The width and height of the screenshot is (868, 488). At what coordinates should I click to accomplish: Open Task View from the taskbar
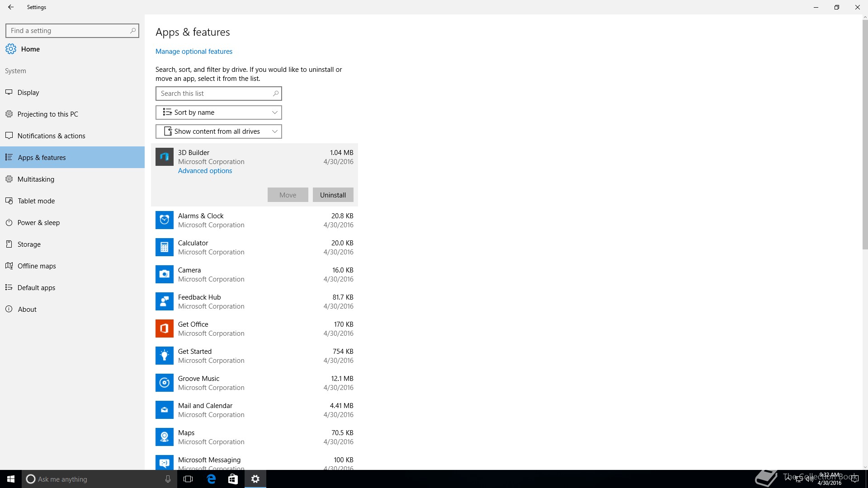[x=188, y=479]
